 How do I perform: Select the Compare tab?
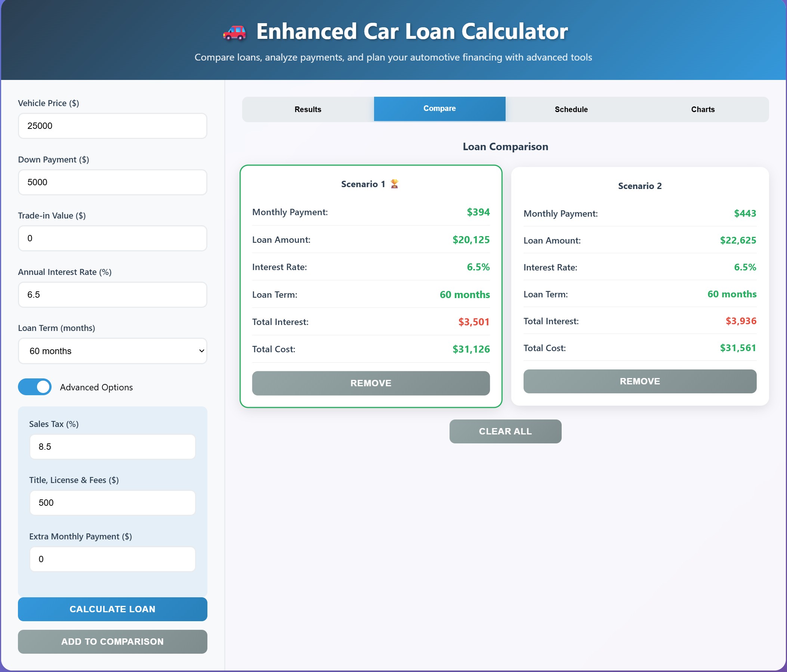pos(439,108)
